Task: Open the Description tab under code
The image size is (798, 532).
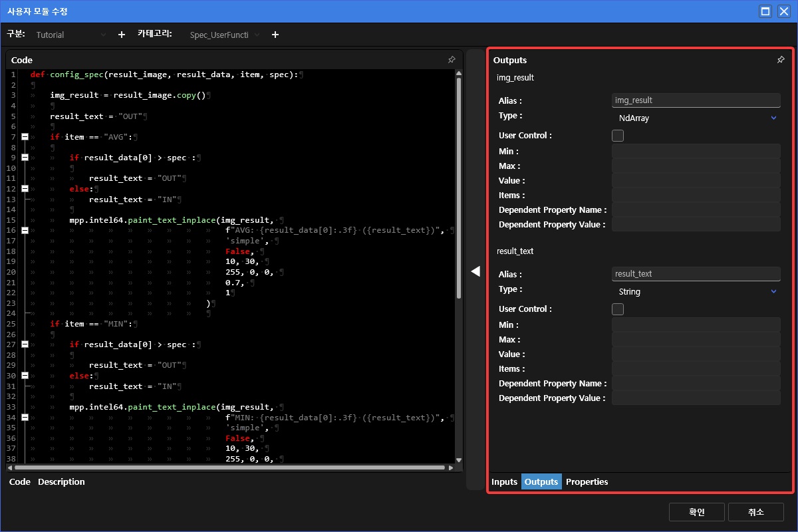Action: pyautogui.click(x=61, y=481)
